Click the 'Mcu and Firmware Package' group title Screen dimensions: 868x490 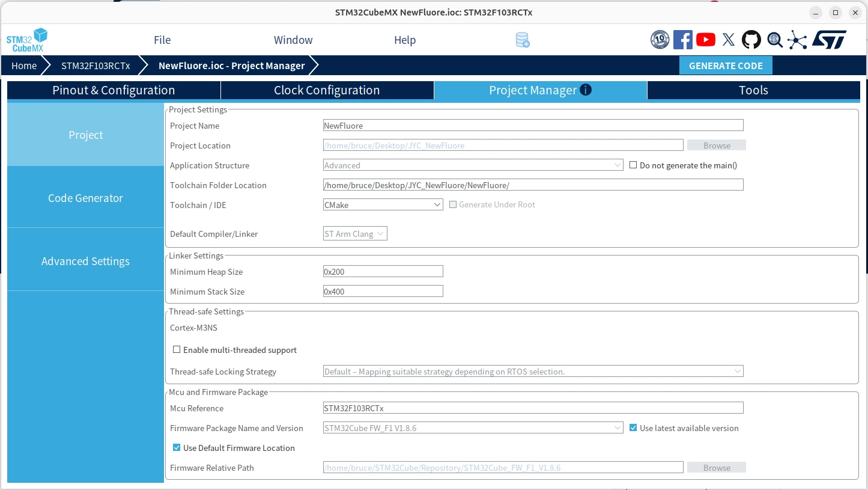pyautogui.click(x=218, y=392)
